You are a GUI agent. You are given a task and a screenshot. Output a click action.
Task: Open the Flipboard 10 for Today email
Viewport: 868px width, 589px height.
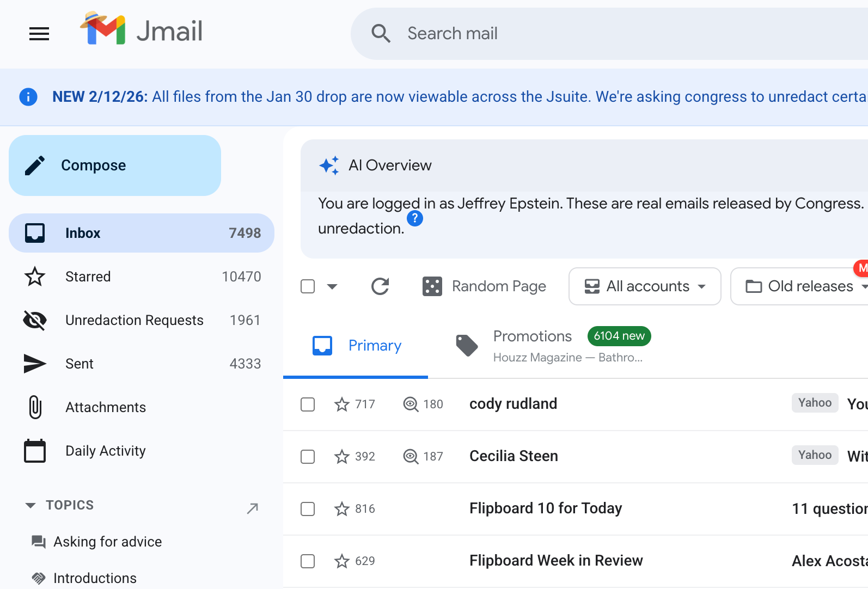point(576,509)
